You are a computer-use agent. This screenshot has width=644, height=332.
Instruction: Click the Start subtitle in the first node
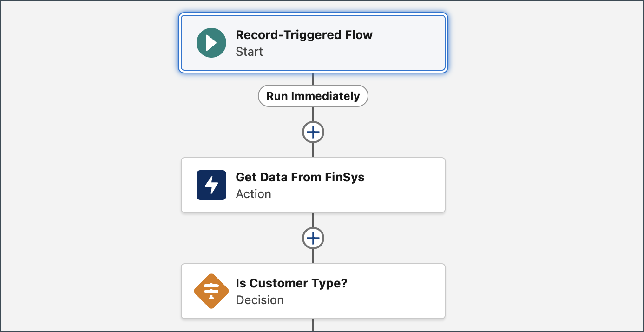(249, 52)
